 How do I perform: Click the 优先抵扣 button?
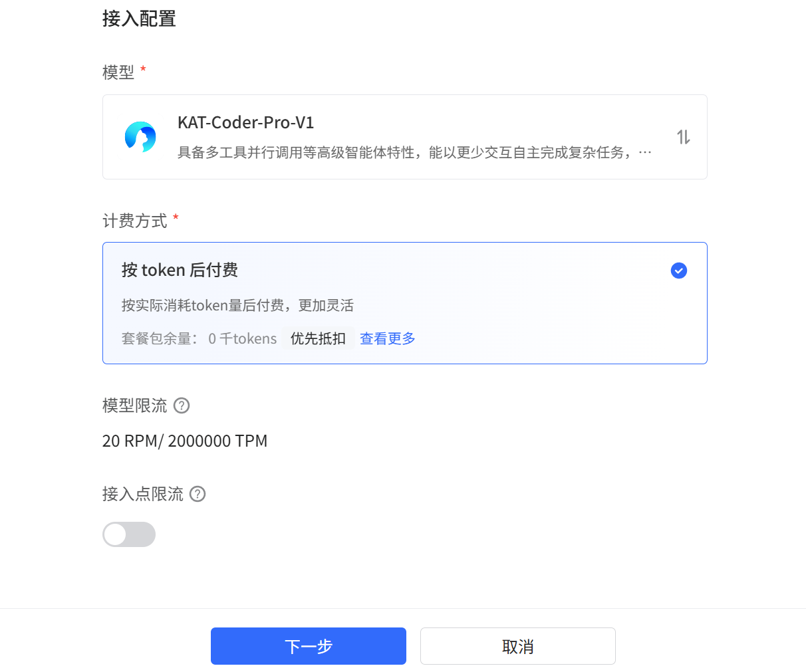click(x=318, y=338)
